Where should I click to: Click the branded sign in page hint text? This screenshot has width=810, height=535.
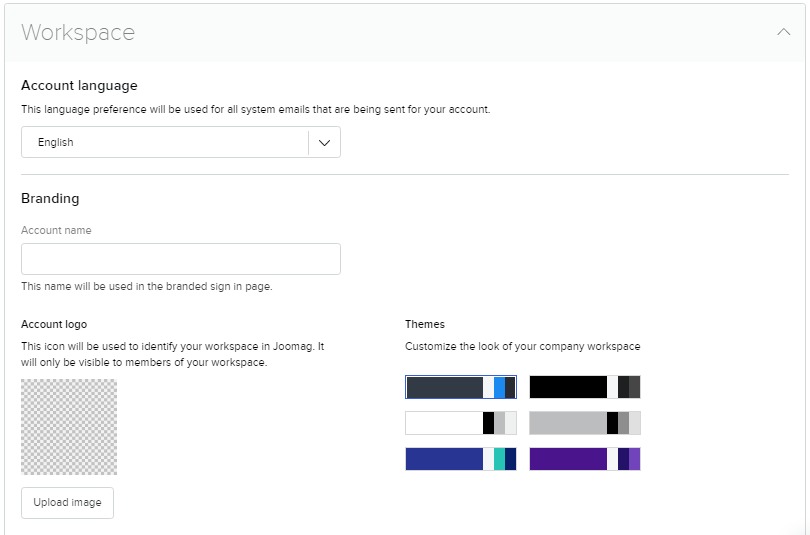tap(146, 286)
